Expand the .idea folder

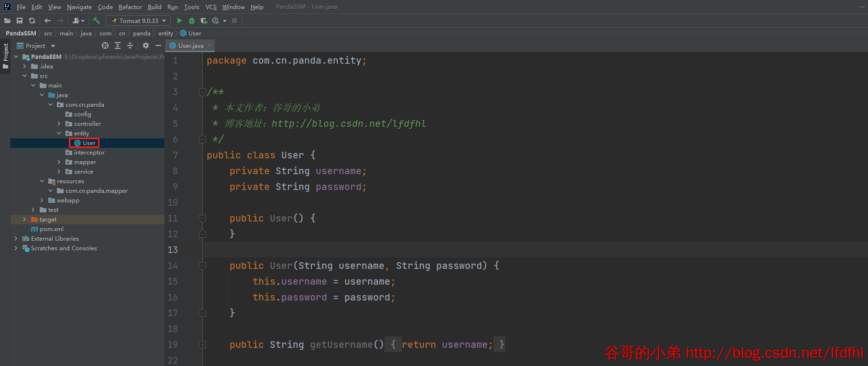point(25,67)
